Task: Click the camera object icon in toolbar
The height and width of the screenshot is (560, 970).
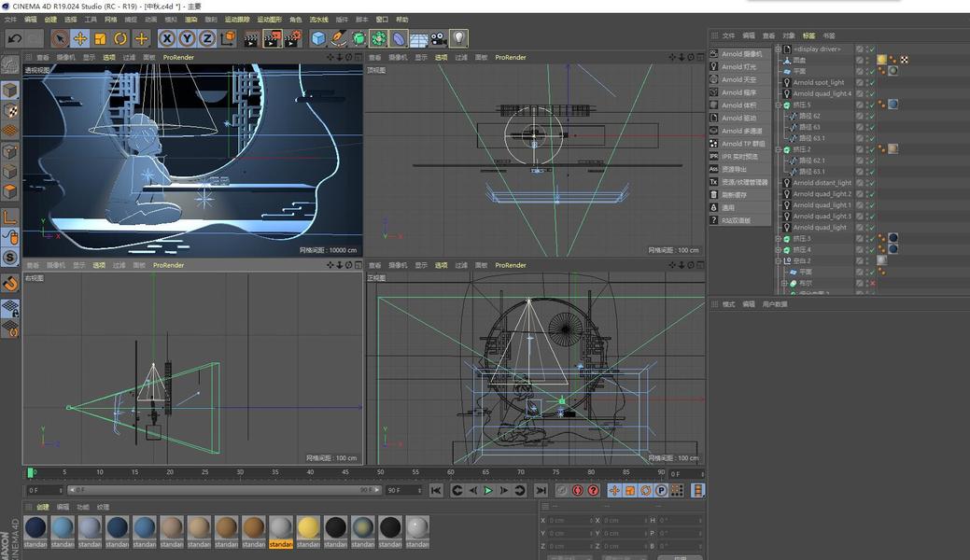Action: click(438, 38)
